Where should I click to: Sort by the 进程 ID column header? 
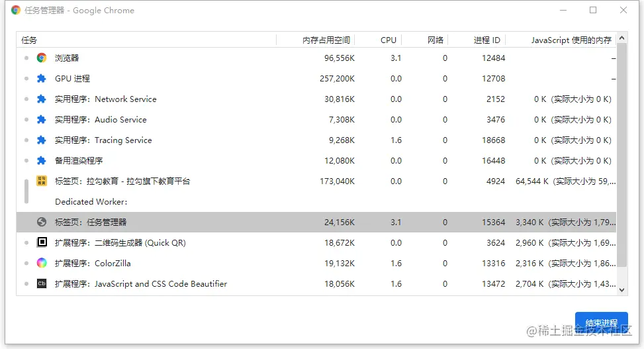[477, 40]
